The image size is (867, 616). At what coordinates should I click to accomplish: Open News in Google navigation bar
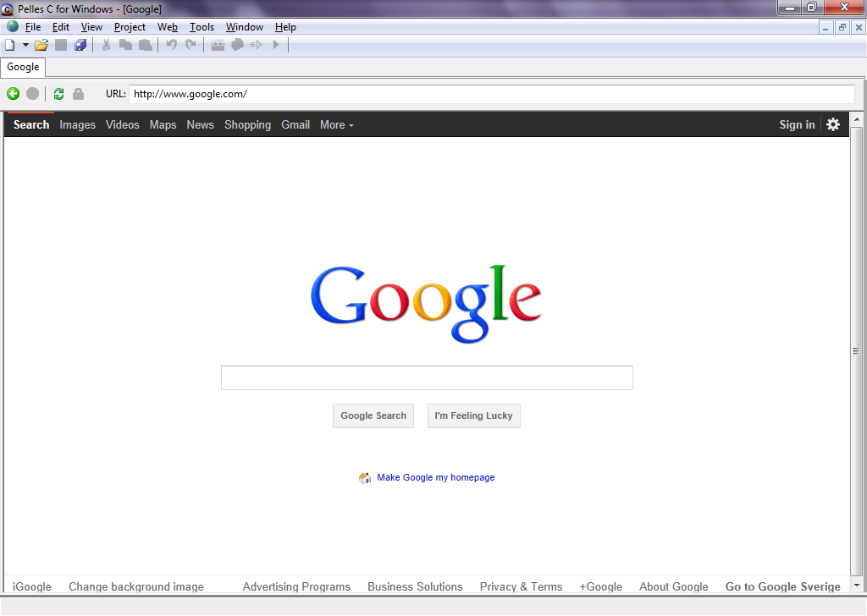point(200,125)
